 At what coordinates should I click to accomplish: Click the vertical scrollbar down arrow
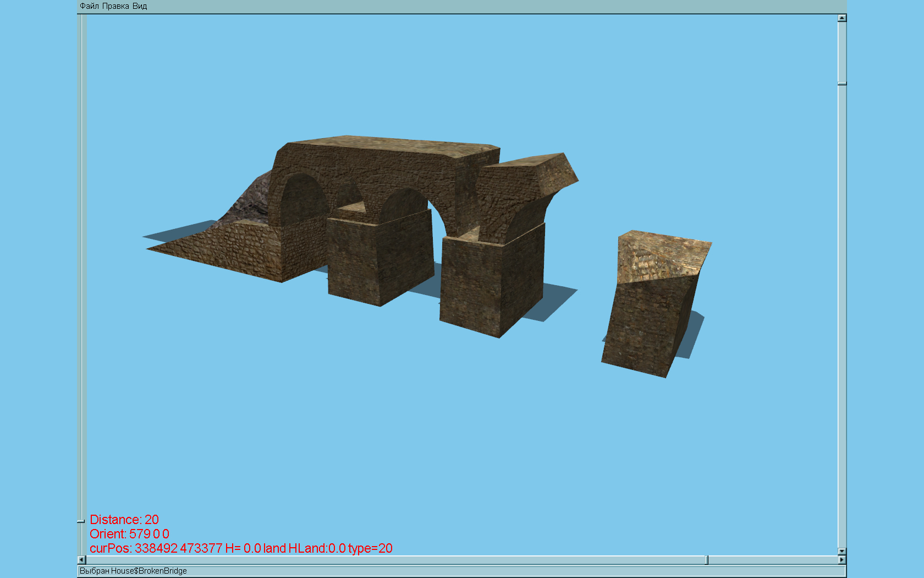click(842, 551)
